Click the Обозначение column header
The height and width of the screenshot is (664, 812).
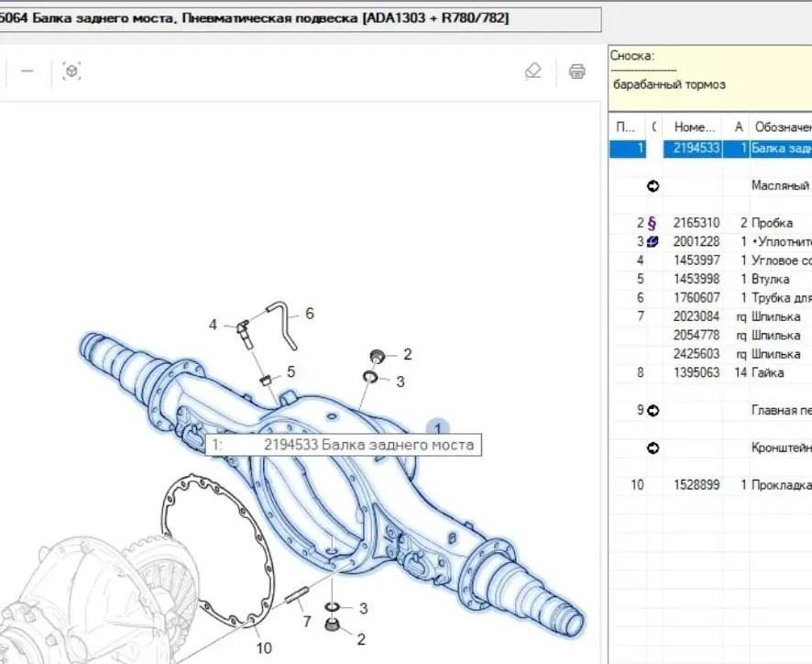coord(782,127)
